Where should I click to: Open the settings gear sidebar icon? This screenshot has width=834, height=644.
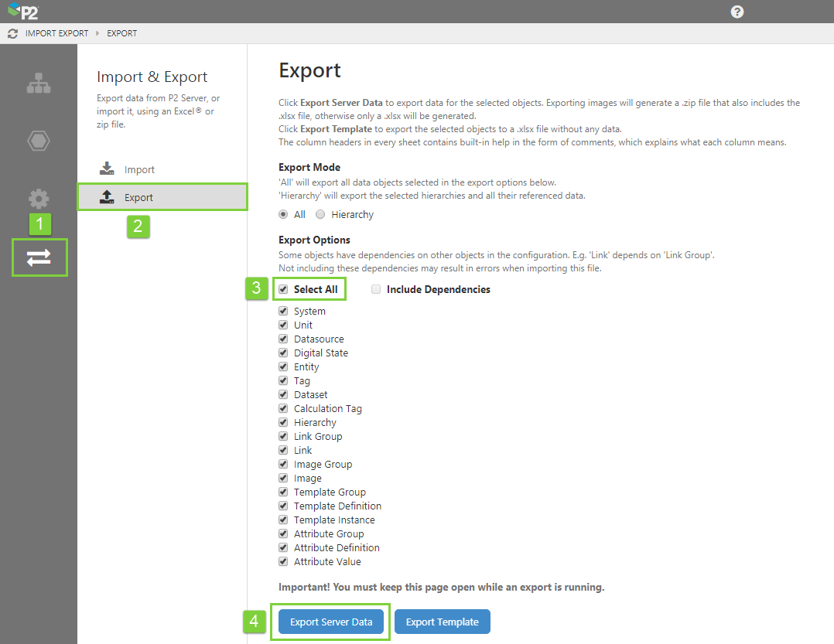(39, 199)
